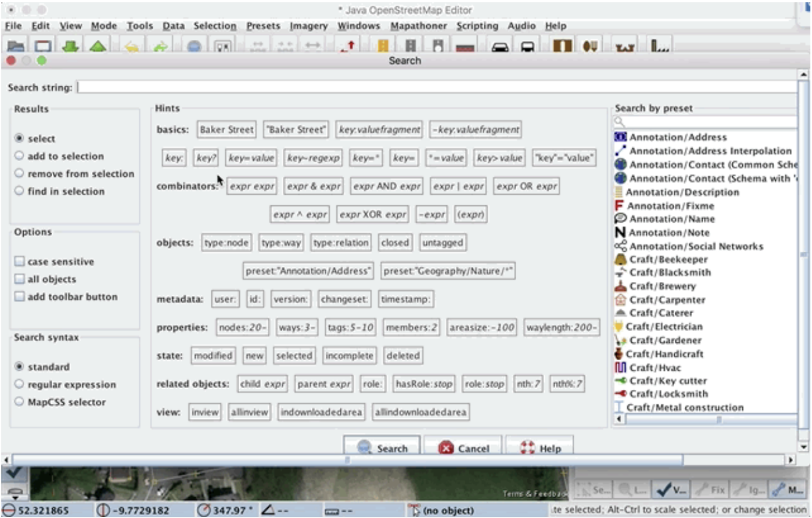
Task: Select the Craft/Locksmith preset row
Action: (x=705, y=393)
